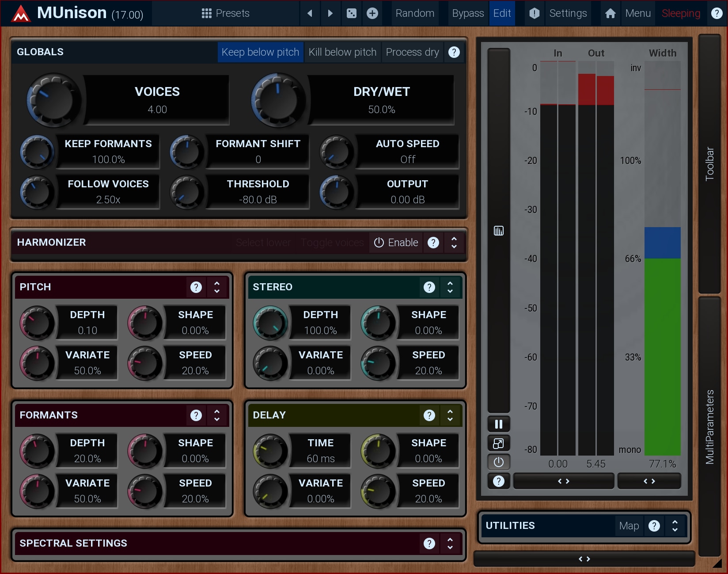Click the random preset dice icon

point(352,13)
